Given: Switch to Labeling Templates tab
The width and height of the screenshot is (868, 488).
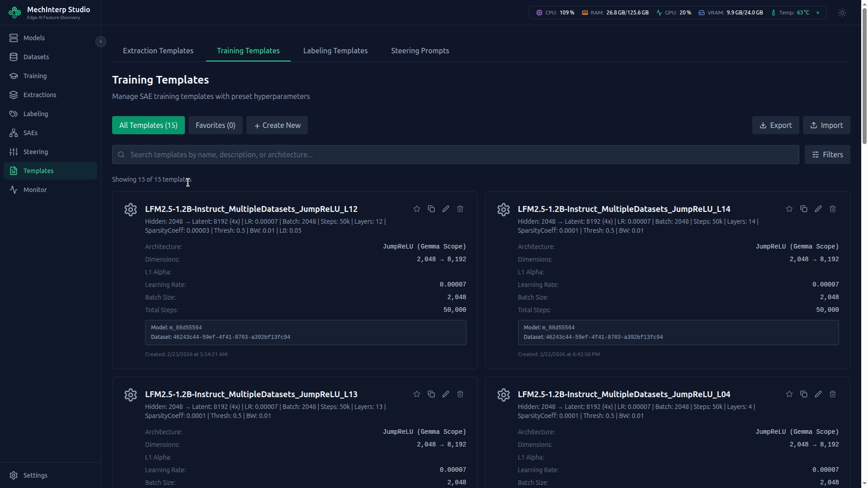Looking at the screenshot, I should (335, 51).
